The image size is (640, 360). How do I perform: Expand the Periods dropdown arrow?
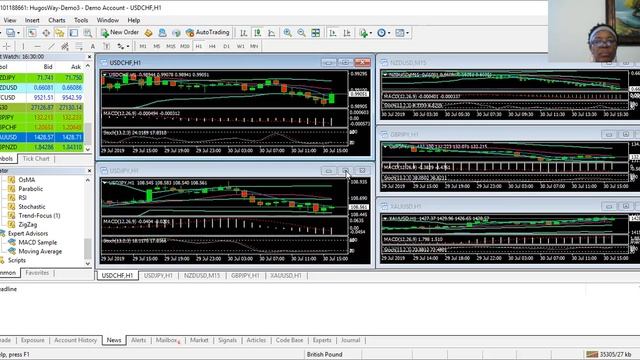click(389, 33)
